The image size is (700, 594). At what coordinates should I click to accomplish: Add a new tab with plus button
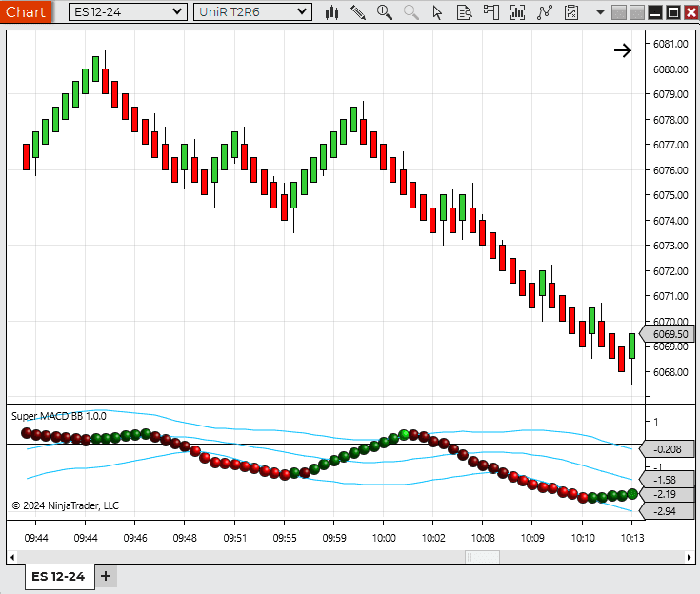tap(106, 576)
